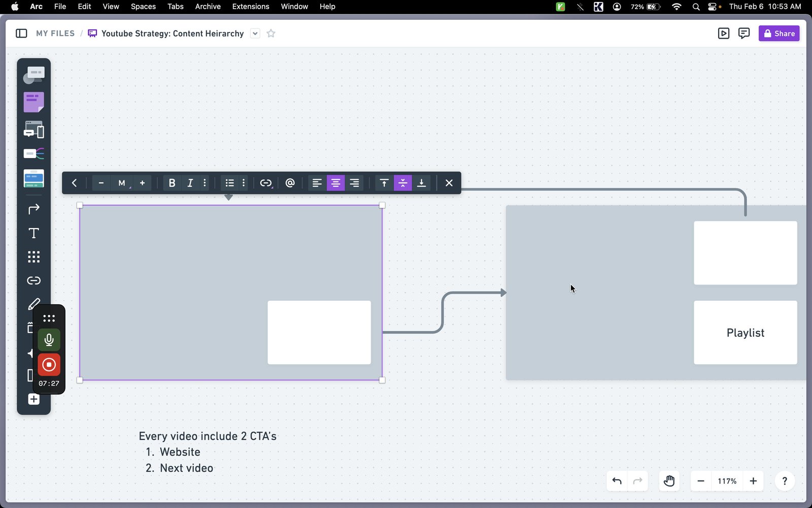Start presentation mode

pyautogui.click(x=724, y=34)
